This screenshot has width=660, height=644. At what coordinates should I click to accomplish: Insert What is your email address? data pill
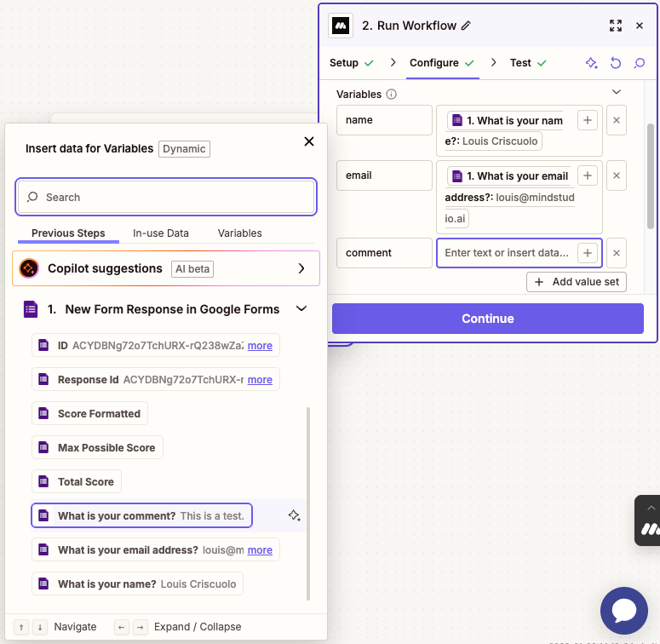click(156, 549)
